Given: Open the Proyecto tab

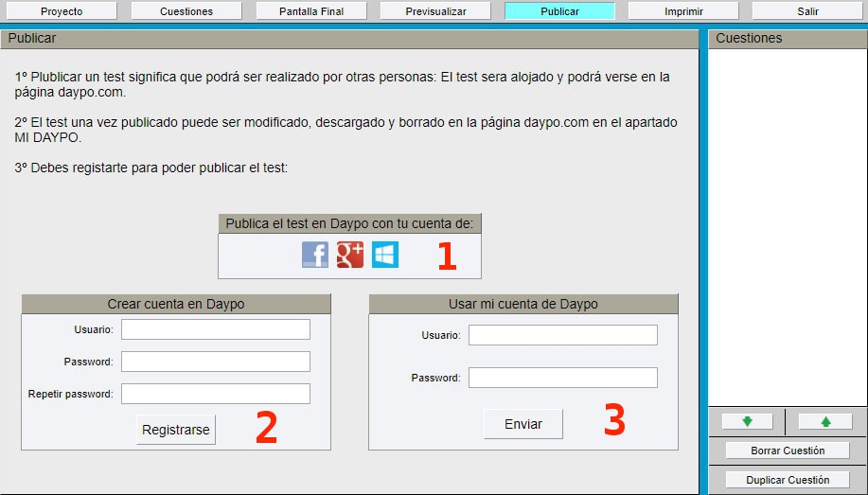Looking at the screenshot, I should coord(62,11).
